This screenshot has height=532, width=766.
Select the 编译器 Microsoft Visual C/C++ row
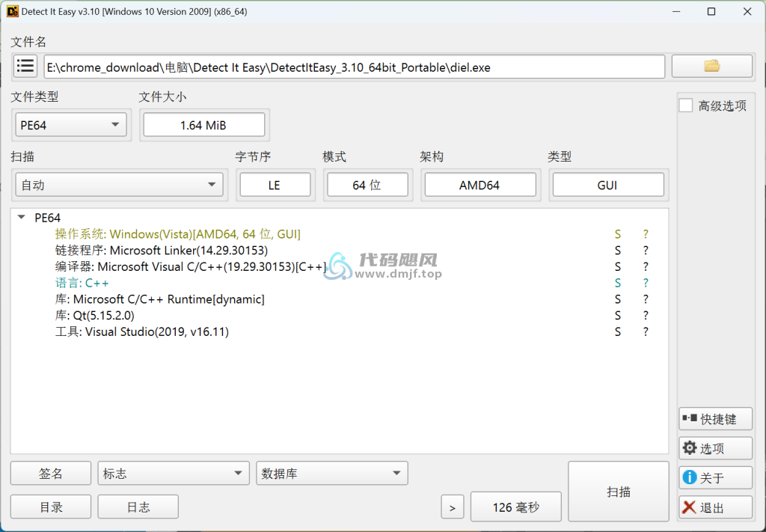(x=340, y=266)
